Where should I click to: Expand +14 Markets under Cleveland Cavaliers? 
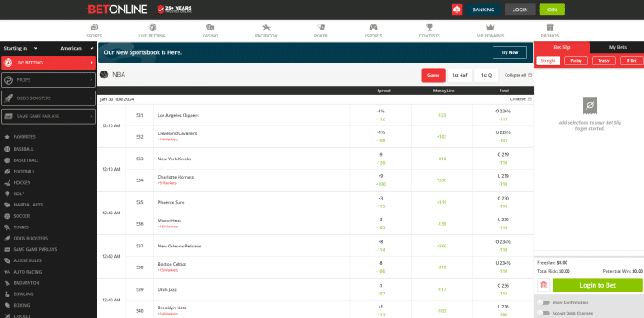click(x=168, y=139)
